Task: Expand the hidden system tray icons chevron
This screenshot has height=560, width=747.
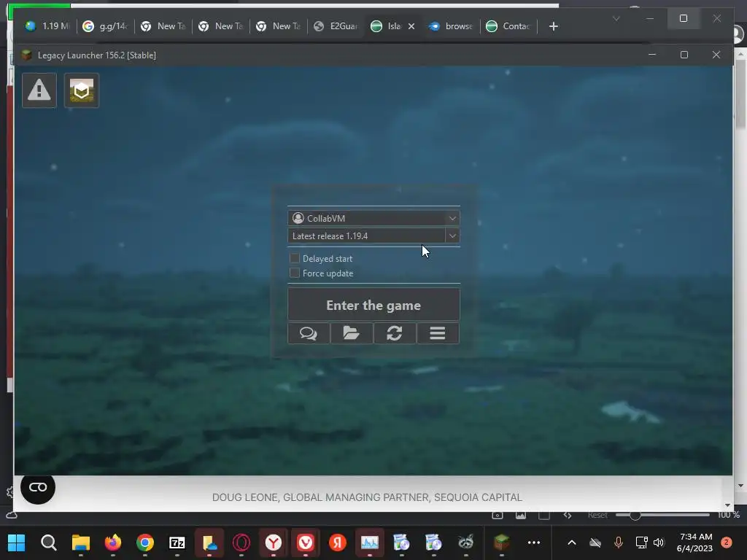Action: pos(572,542)
